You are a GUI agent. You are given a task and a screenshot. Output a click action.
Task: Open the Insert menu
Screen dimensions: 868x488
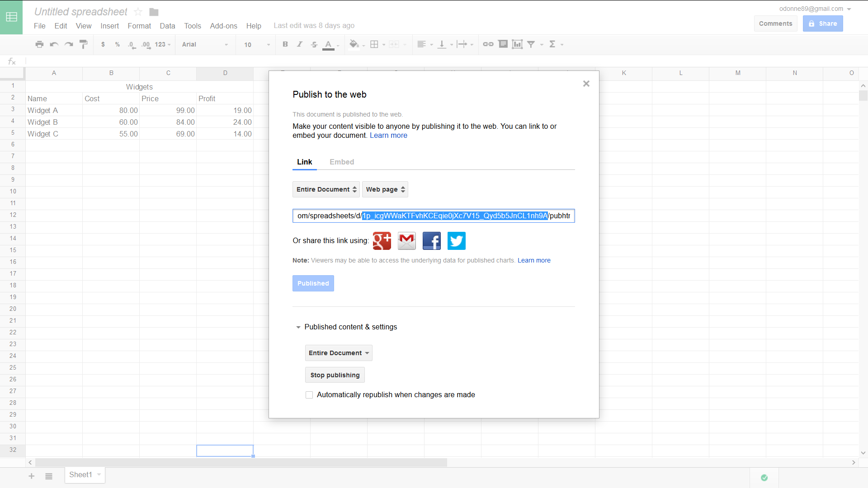coord(110,26)
